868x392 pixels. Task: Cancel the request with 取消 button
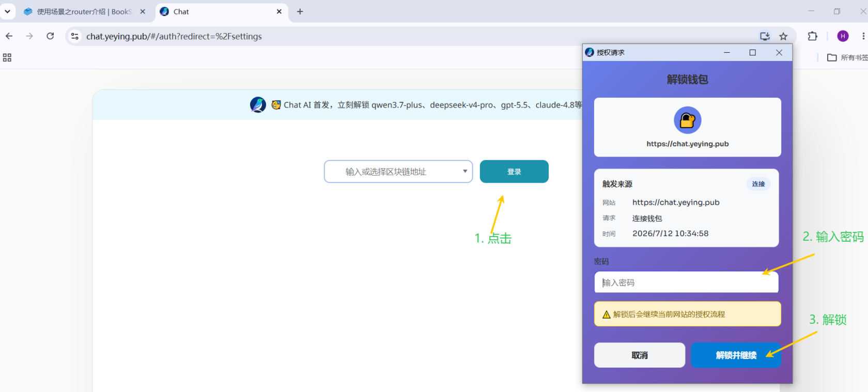pos(640,355)
